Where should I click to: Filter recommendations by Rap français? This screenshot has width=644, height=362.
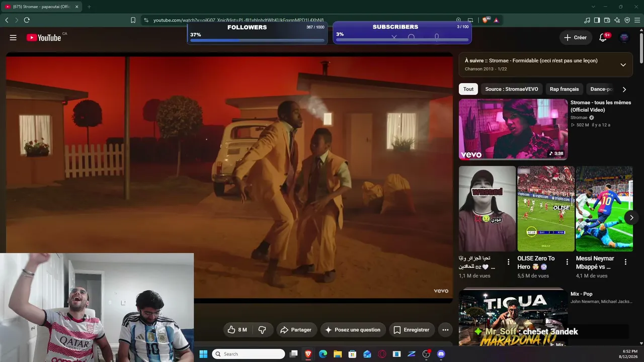565,89
